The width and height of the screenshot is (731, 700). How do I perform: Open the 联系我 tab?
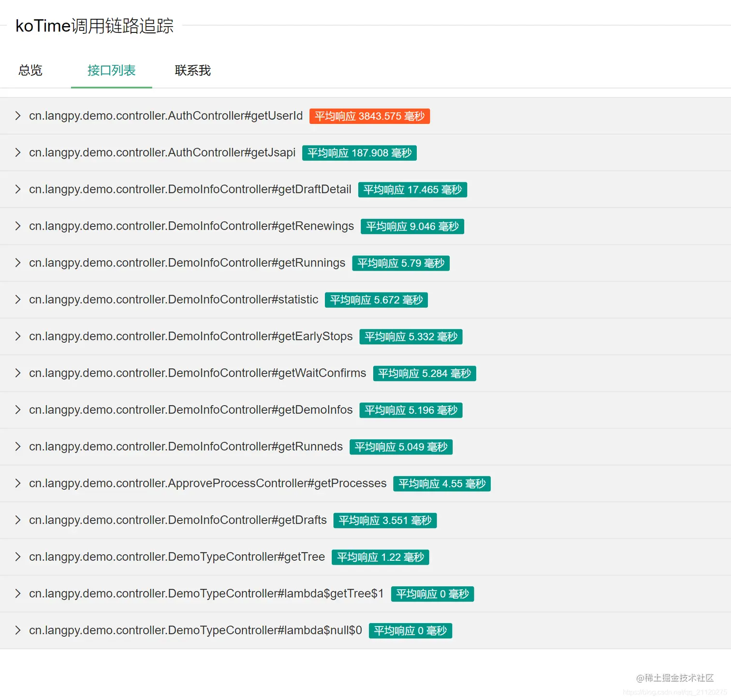(193, 71)
